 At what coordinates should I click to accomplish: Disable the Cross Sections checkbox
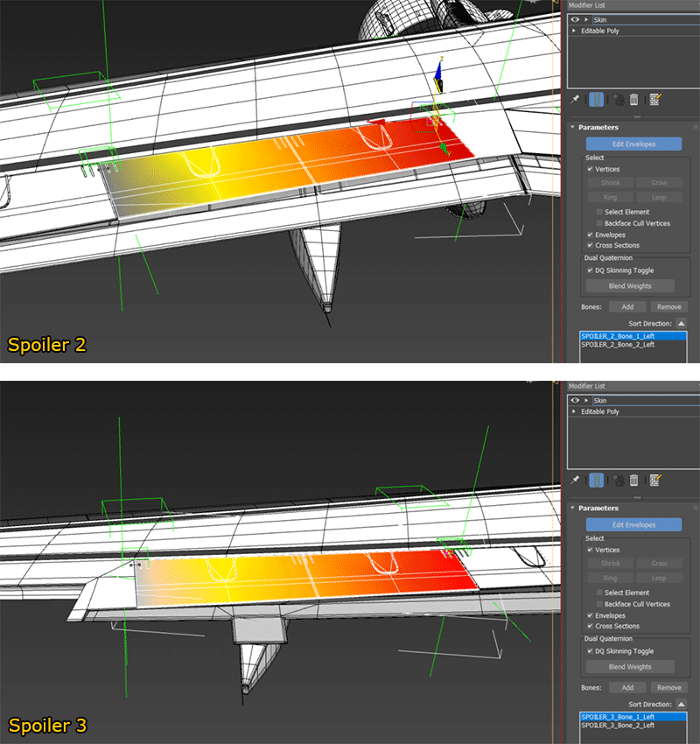pos(590,245)
